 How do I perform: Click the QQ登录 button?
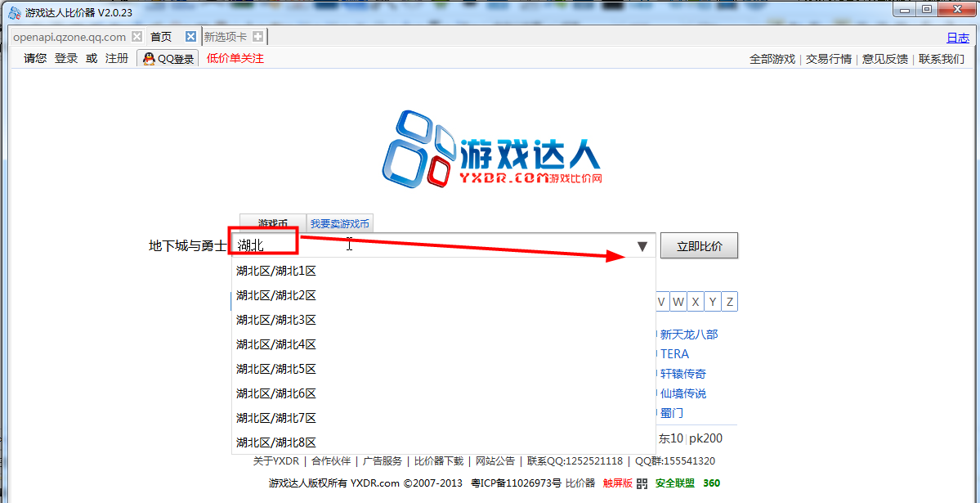[168, 59]
